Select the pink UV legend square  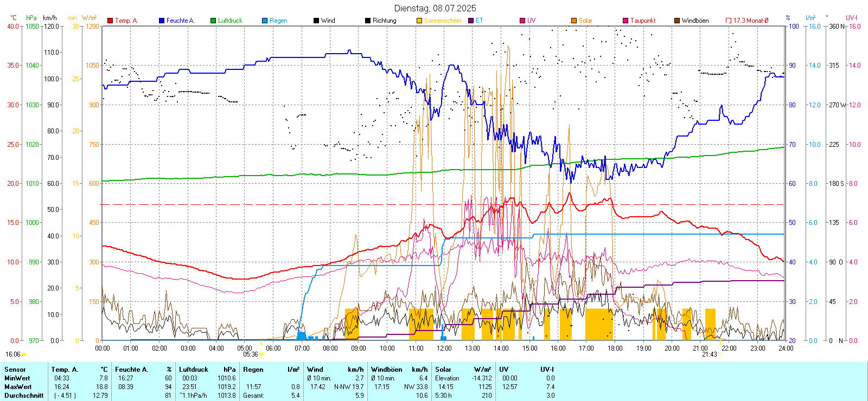coord(522,21)
